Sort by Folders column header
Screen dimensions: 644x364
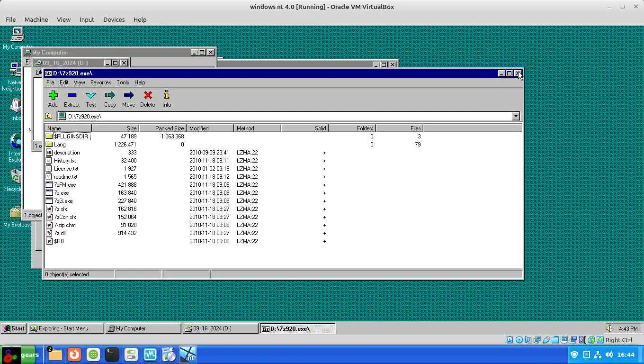pos(352,128)
